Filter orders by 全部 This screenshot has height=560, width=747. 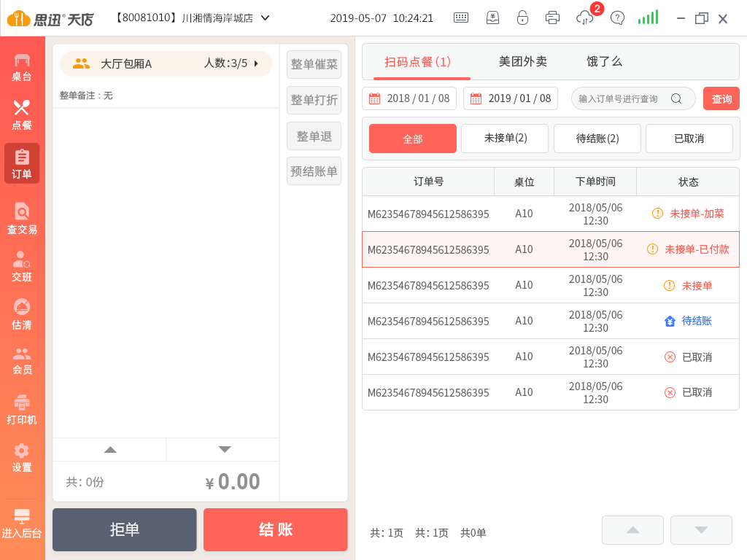pyautogui.click(x=413, y=139)
